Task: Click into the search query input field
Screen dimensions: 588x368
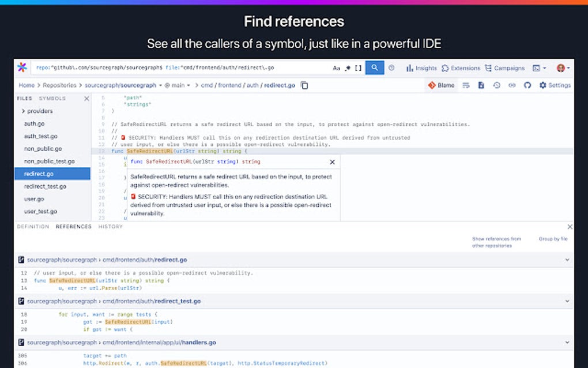Action: pyautogui.click(x=173, y=67)
